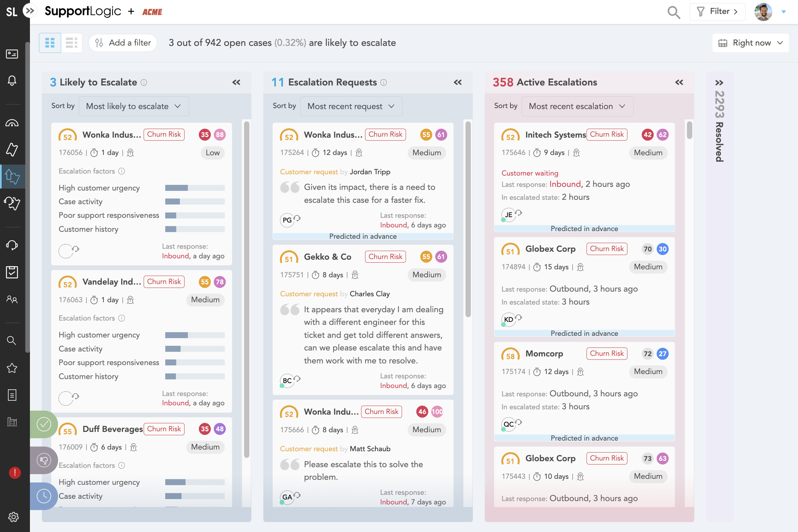
Task: Open the Right now time filter dropdown
Action: [x=750, y=43]
